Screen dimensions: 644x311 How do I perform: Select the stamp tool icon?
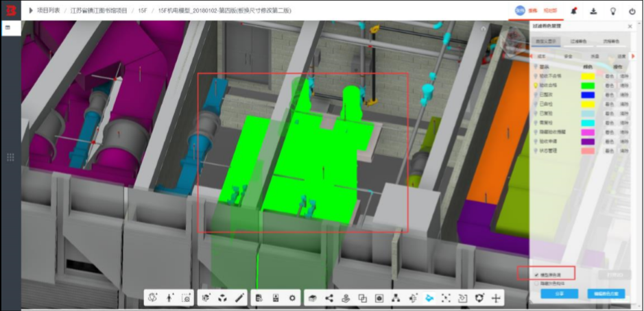coord(346,298)
